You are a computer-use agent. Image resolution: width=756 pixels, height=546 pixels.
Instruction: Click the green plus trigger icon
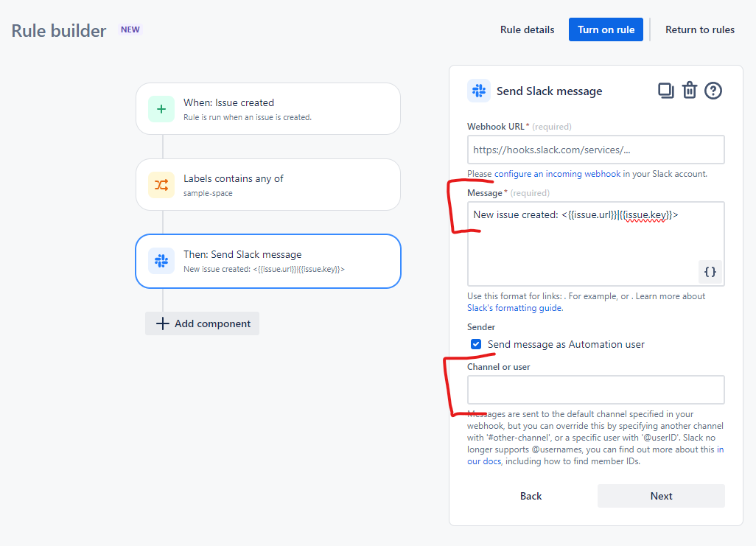point(161,108)
